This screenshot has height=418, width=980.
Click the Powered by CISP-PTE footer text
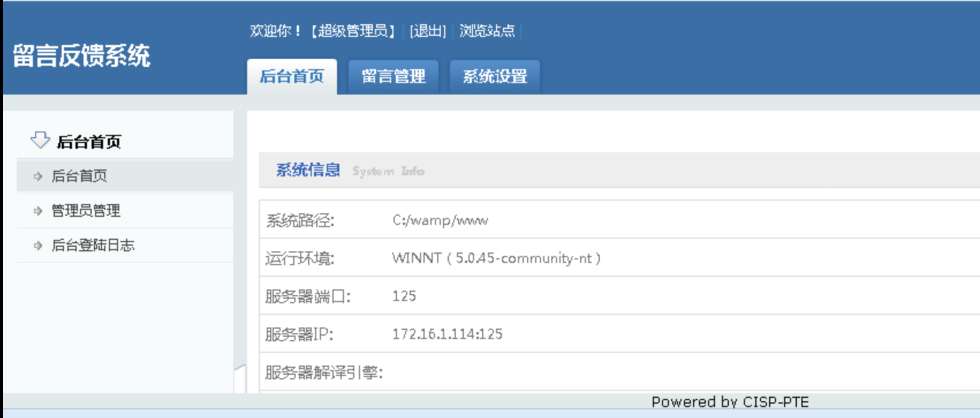730,402
